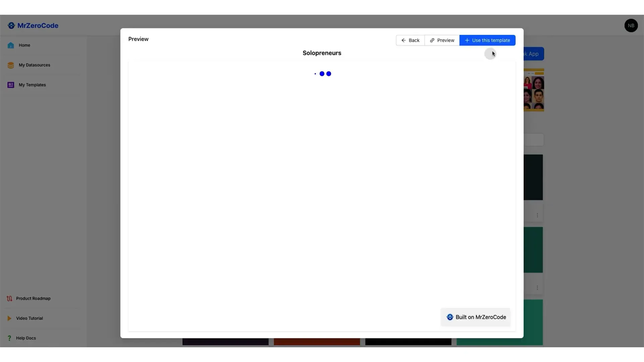Click the Preview link icon

coord(432,40)
